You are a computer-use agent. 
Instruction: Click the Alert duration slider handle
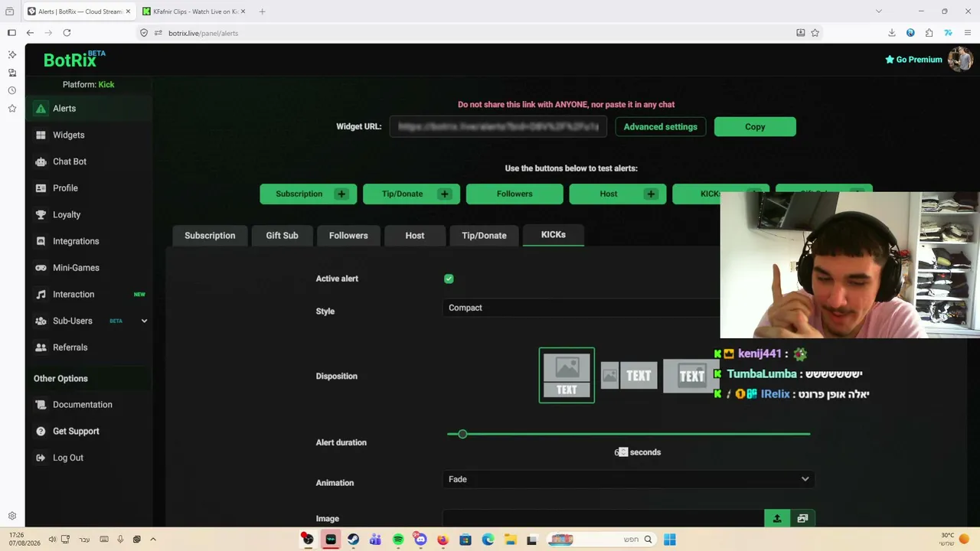pos(462,434)
